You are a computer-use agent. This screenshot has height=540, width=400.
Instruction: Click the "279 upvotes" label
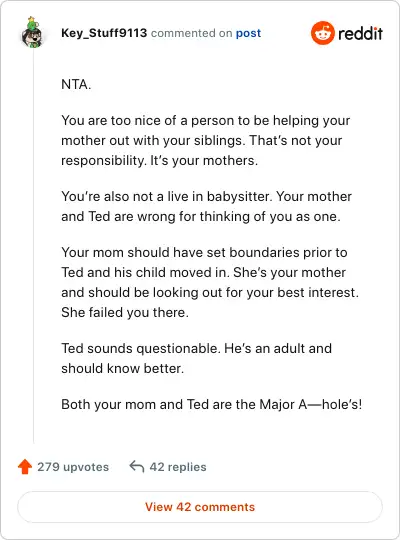point(73,467)
